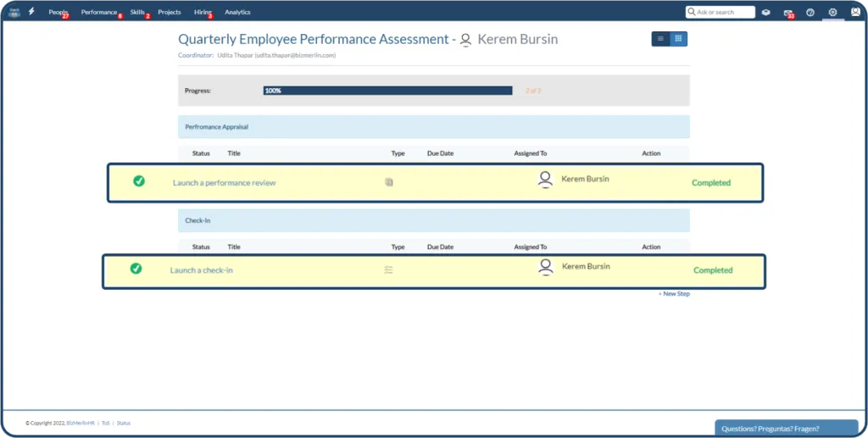Open the settings gear icon
The height and width of the screenshot is (438, 868).
832,12
